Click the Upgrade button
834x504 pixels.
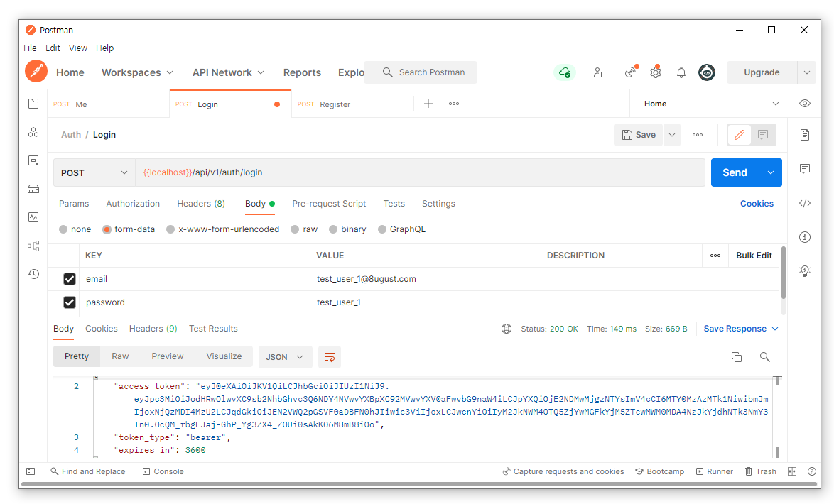[762, 72]
